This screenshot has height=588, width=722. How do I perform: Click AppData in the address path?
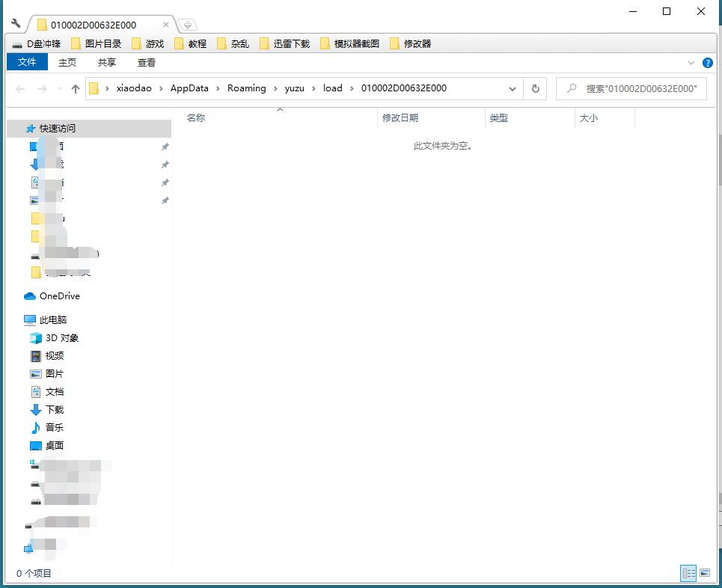(x=189, y=88)
